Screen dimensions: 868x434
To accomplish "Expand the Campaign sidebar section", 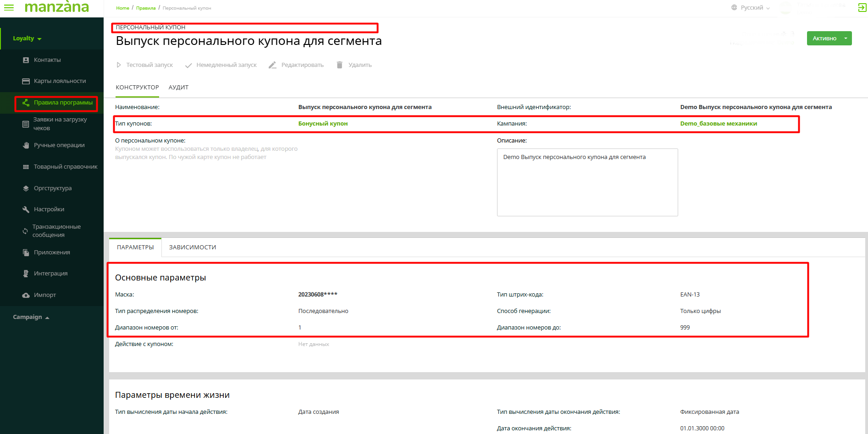I will 31,317.
